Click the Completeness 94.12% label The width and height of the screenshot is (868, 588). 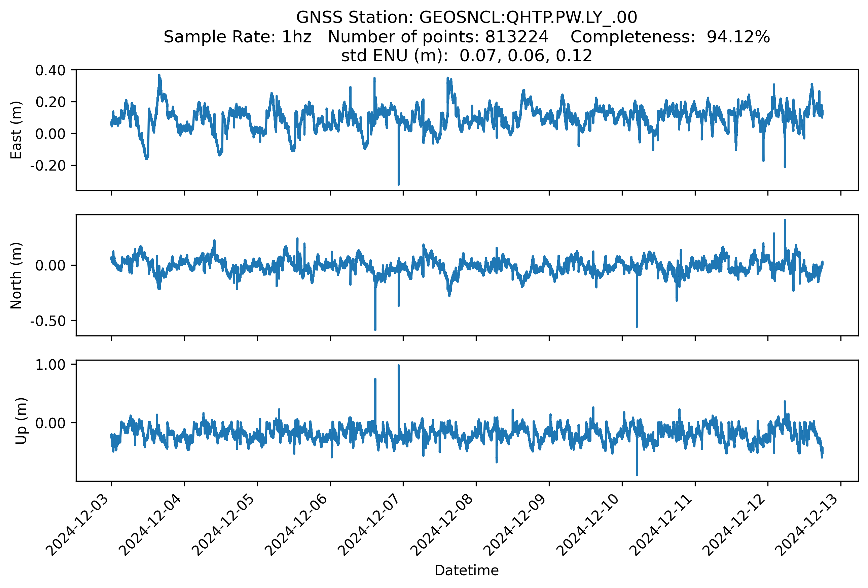click(670, 37)
